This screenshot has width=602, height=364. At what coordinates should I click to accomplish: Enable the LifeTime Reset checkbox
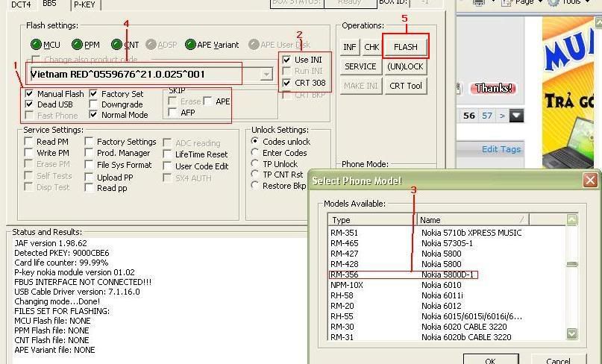[167, 154]
